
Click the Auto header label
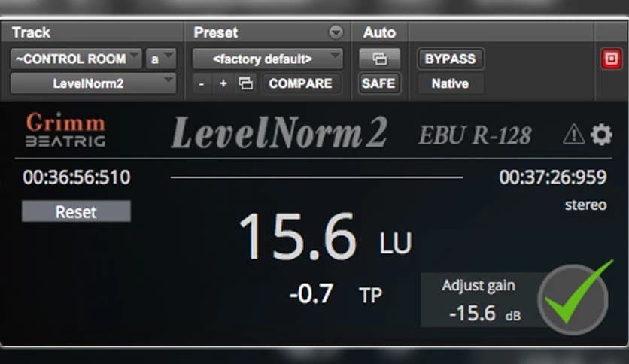[x=379, y=32]
